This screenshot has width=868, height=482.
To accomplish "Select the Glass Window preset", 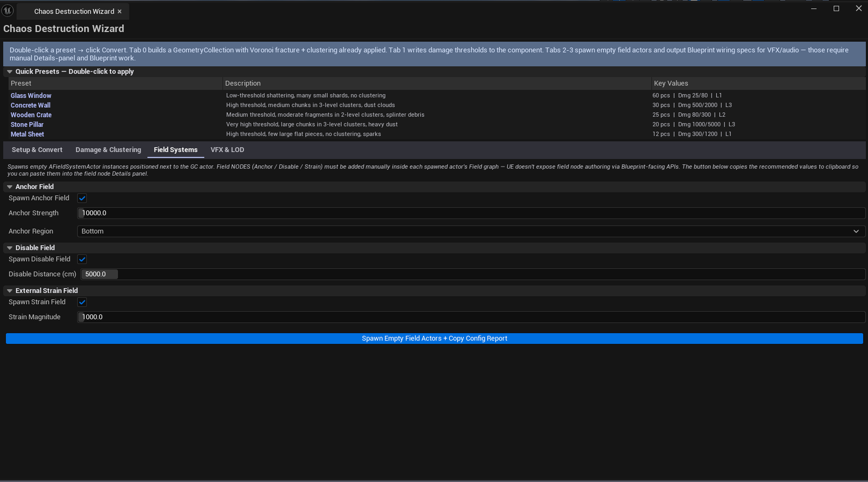I will pyautogui.click(x=31, y=95).
